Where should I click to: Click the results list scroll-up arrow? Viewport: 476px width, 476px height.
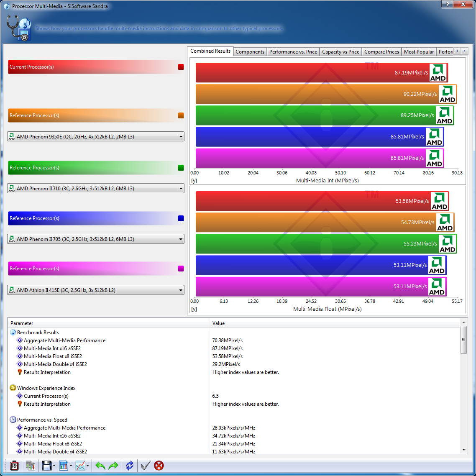(463, 322)
